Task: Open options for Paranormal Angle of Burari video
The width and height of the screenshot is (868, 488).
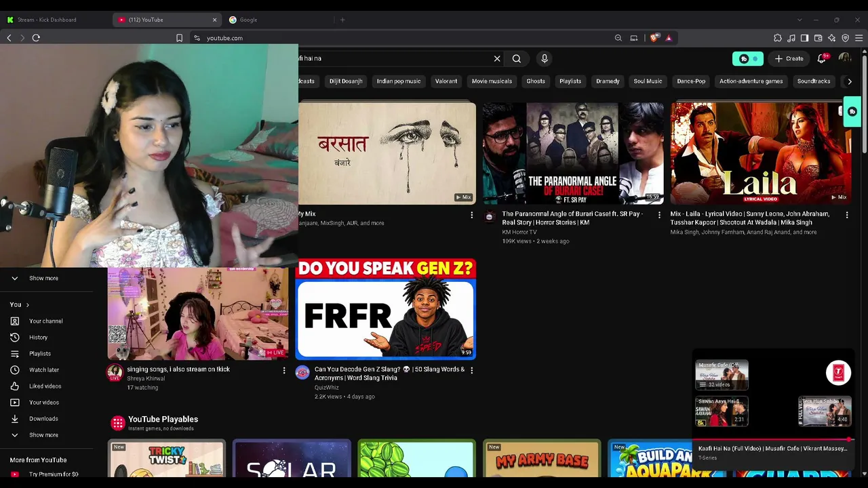Action: tap(659, 215)
